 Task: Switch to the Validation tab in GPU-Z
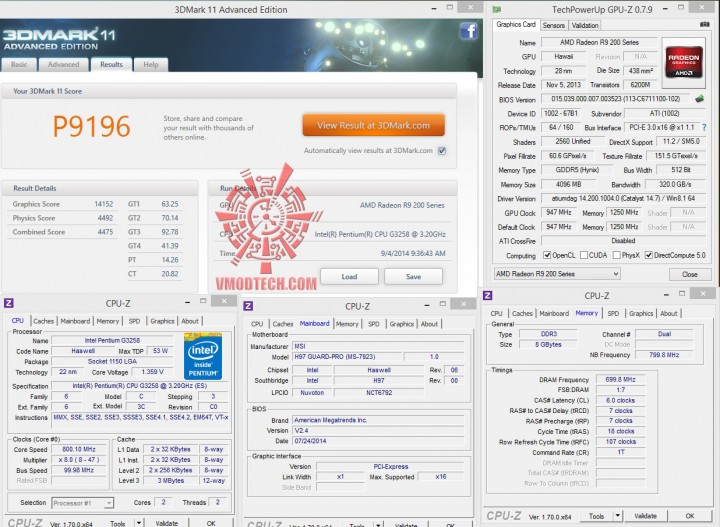(x=585, y=25)
